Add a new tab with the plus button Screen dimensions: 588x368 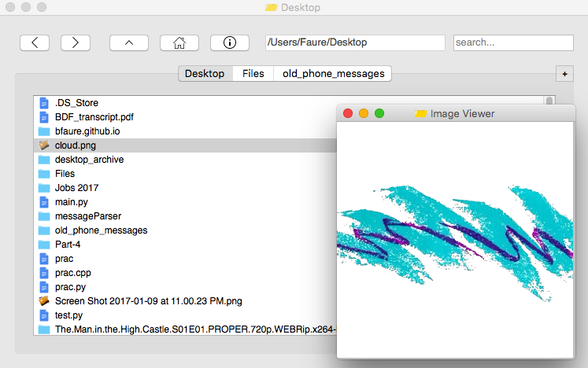click(564, 74)
